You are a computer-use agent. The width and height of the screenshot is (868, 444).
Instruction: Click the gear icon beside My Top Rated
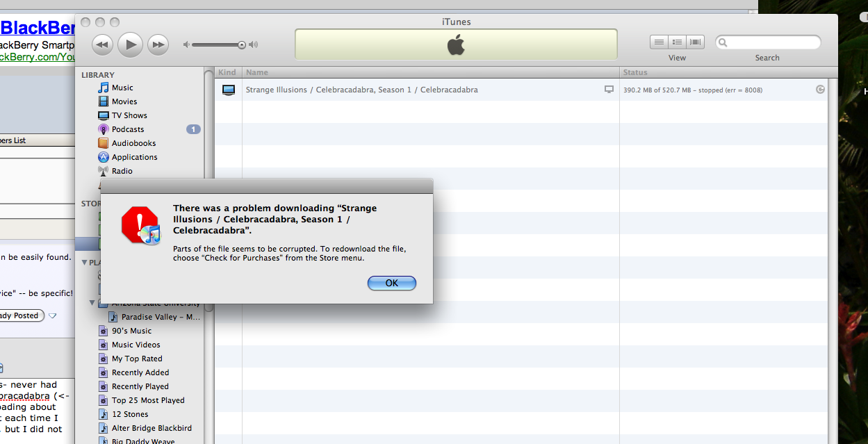click(104, 359)
